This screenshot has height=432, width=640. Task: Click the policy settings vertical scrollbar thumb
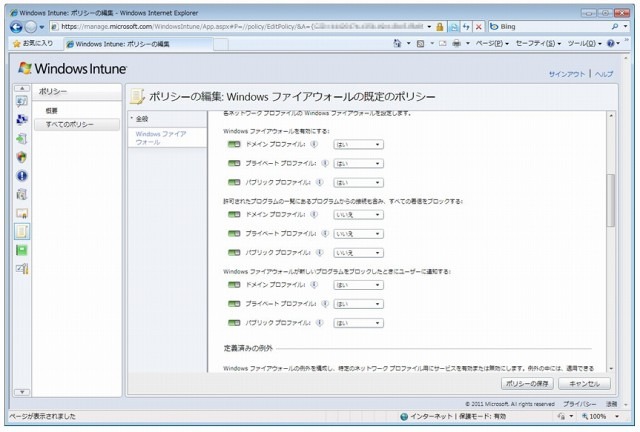(x=611, y=200)
